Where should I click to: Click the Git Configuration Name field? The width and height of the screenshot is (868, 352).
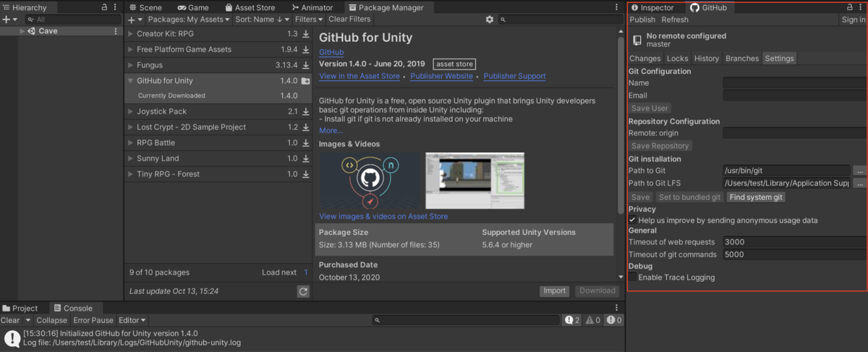point(795,83)
